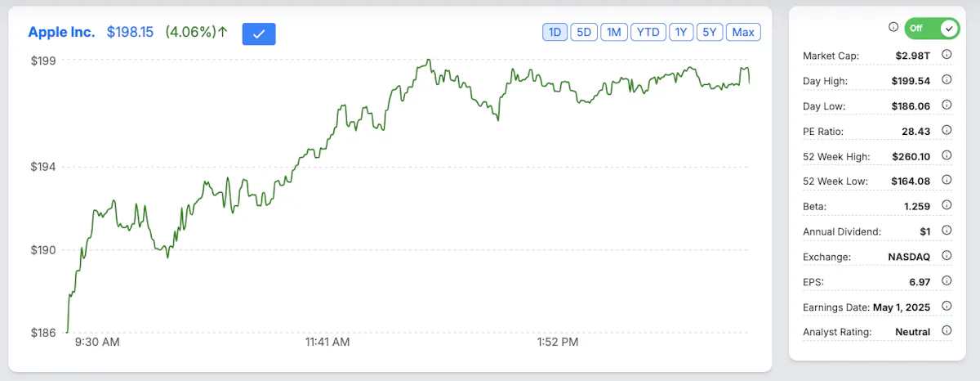Select the 1D time range
980x381 pixels.
555,33
